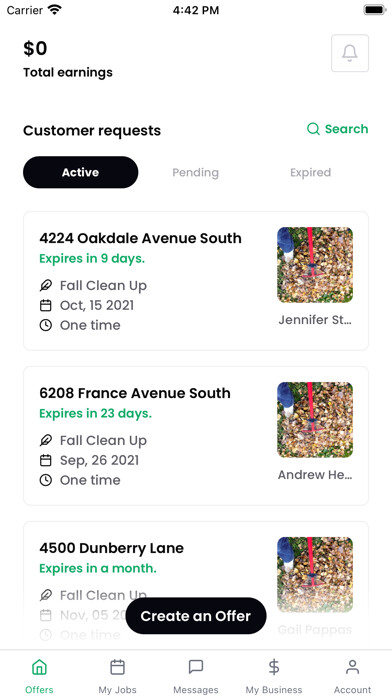Click calendar icon beside Oct, 15 2021

[x=46, y=305]
